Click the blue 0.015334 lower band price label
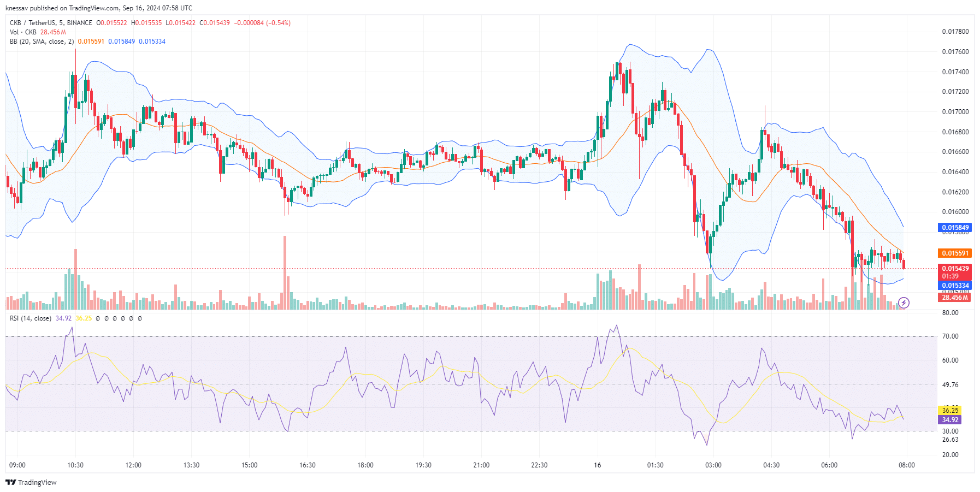980x492 pixels. click(955, 286)
